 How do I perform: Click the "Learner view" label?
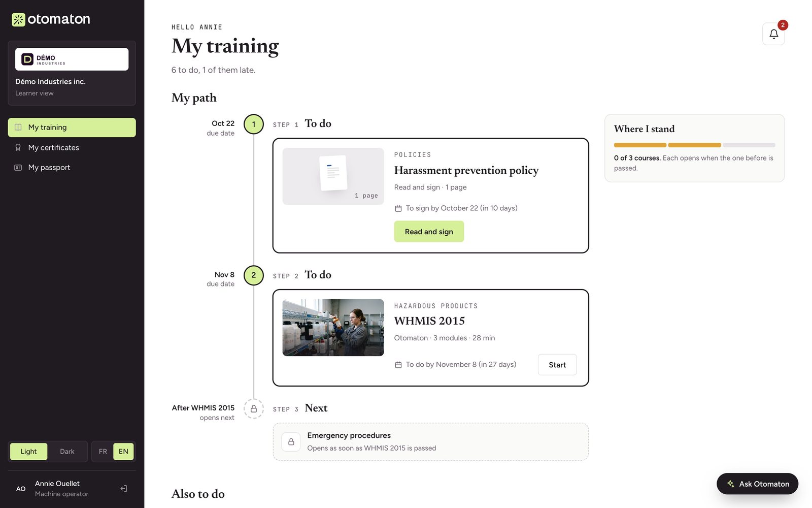pyautogui.click(x=34, y=93)
